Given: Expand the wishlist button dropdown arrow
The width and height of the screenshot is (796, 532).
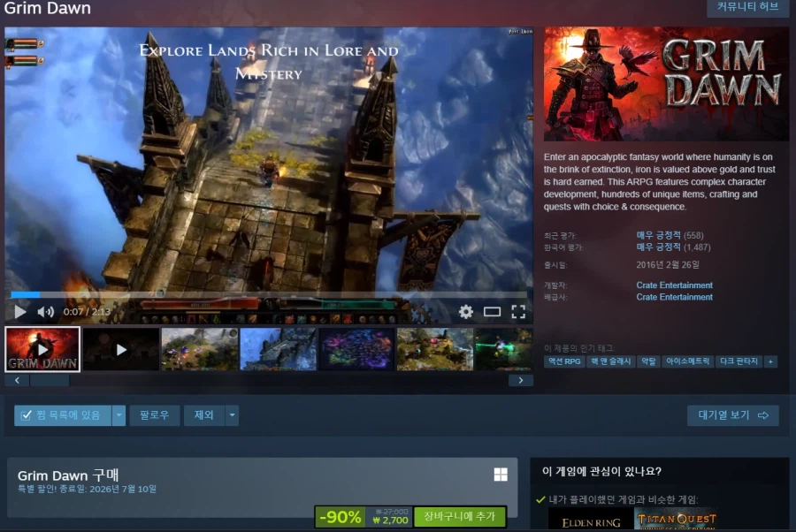Looking at the screenshot, I should coord(119,415).
